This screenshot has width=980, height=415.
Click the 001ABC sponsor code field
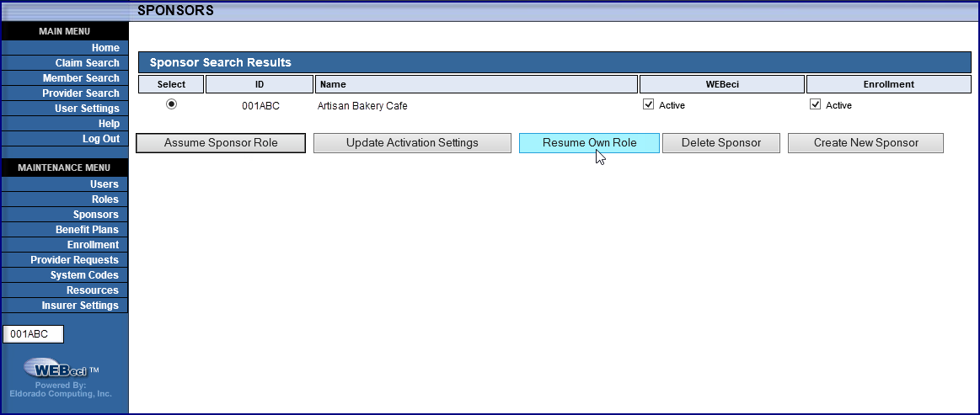[33, 334]
